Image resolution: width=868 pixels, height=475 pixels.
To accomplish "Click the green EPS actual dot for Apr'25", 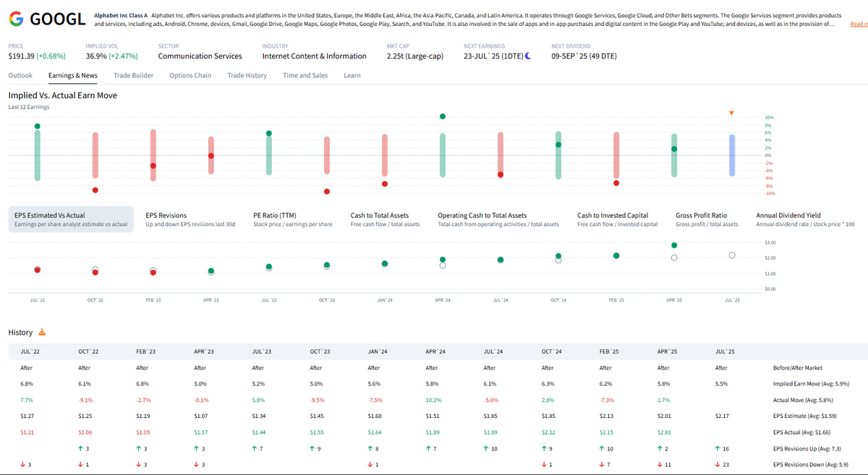I will pyautogui.click(x=674, y=245).
